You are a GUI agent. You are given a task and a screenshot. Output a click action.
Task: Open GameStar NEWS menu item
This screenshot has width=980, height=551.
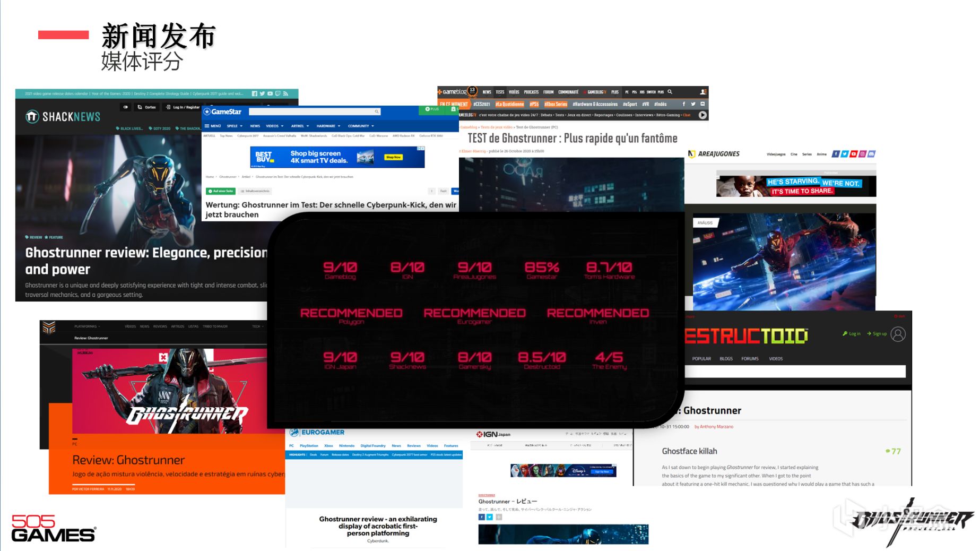point(255,126)
